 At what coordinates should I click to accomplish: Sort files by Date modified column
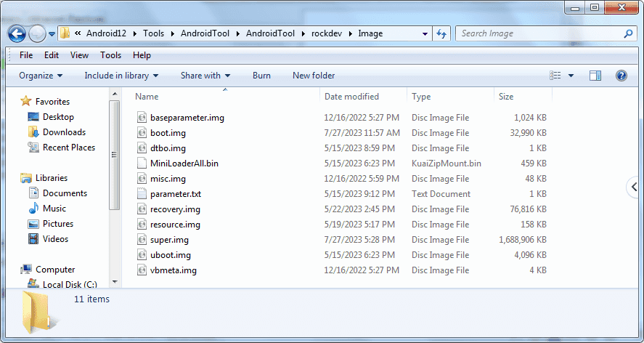(x=351, y=97)
